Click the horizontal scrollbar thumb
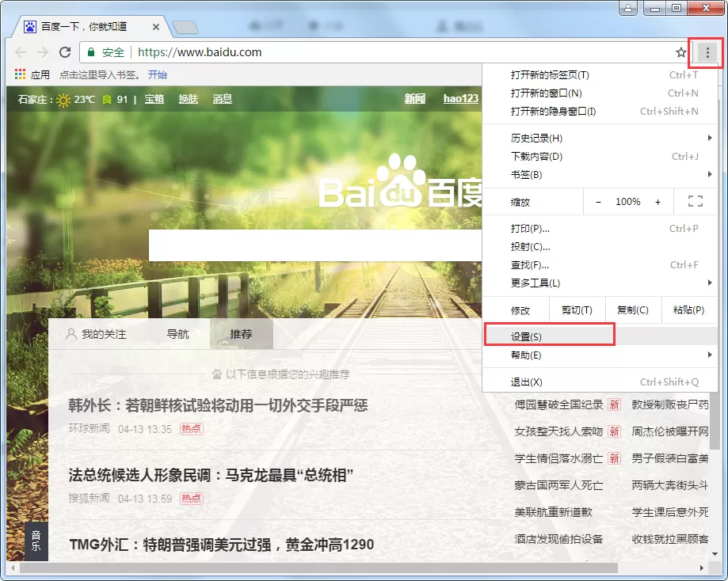Image resolution: width=728 pixels, height=581 pixels. click(318, 568)
